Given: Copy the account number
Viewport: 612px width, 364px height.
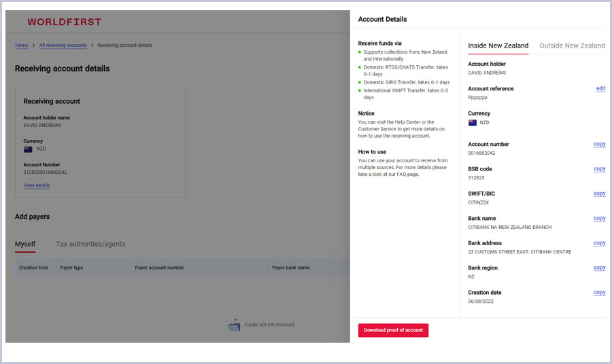Looking at the screenshot, I should [599, 145].
